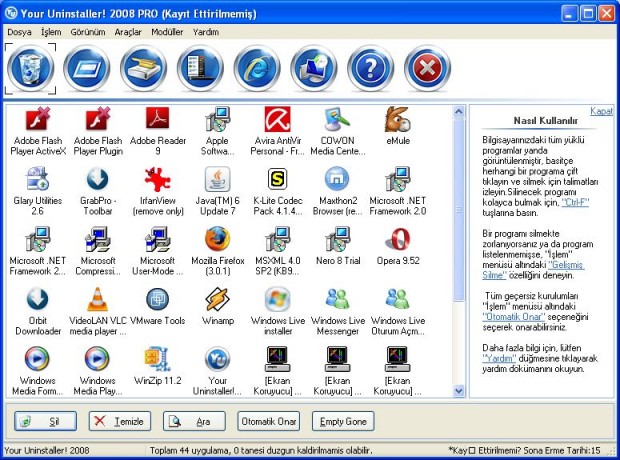Select Java(TM) 6 Update 7
Image resolution: width=620 pixels, height=460 pixels.
(x=217, y=191)
